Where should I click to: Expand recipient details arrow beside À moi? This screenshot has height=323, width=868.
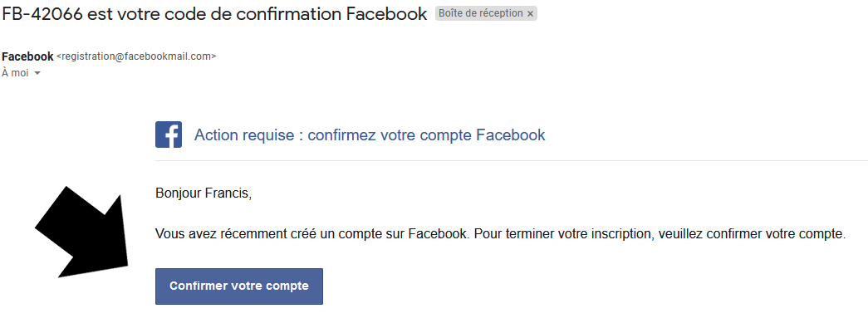tap(37, 74)
